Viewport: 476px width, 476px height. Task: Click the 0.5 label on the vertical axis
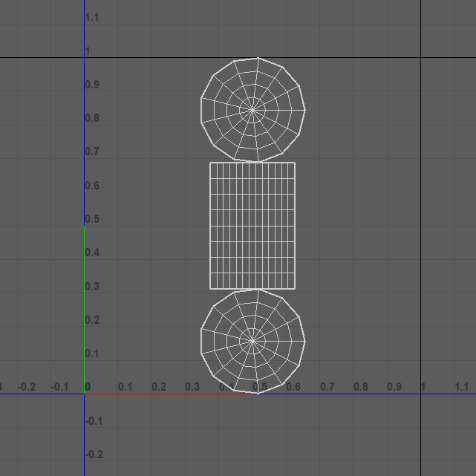click(x=92, y=219)
